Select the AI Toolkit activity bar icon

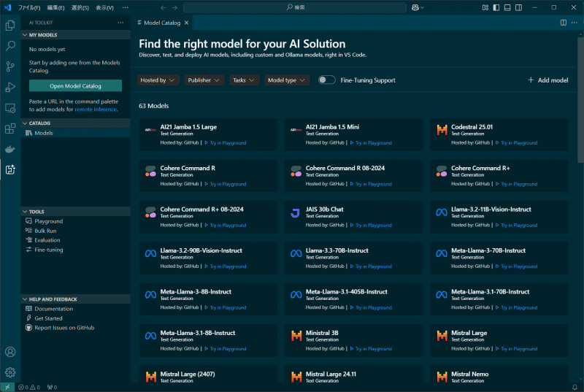10,170
